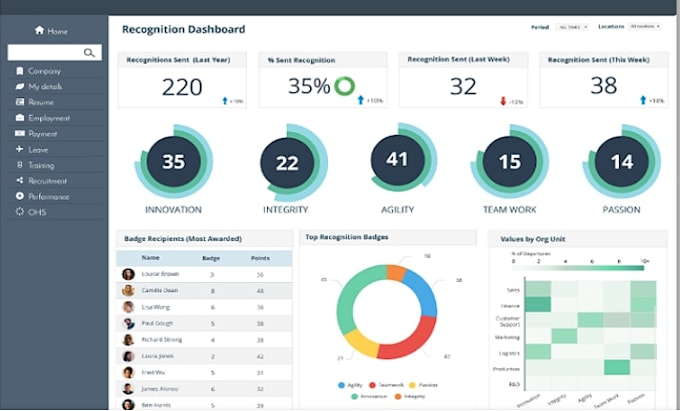Screen dimensions: 680x411
Task: Select Performance in the sidebar menu
Action: coord(48,196)
